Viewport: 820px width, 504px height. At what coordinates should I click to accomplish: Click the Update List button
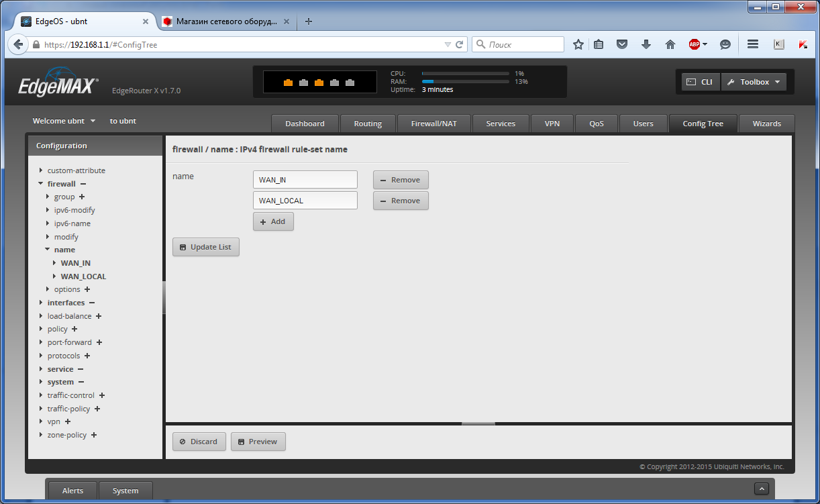(x=205, y=246)
